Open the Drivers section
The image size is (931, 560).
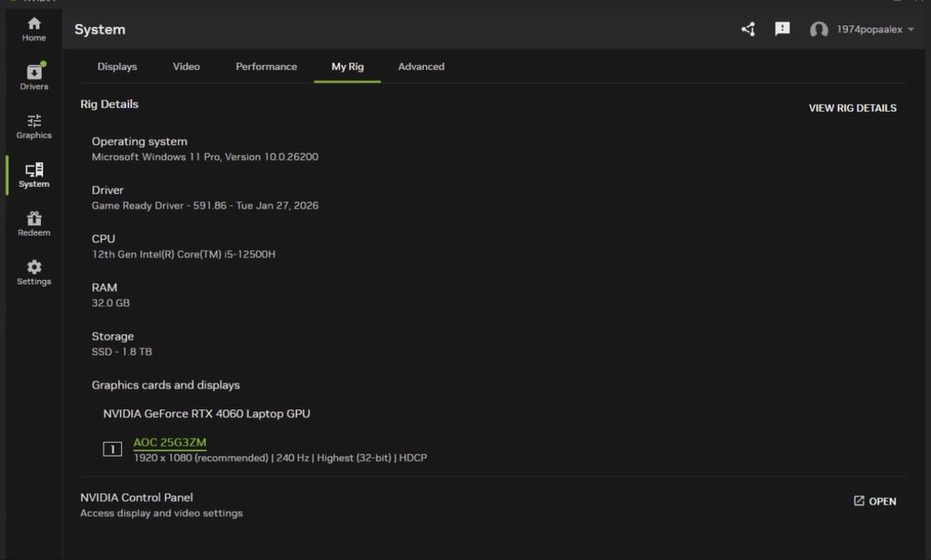[x=34, y=76]
